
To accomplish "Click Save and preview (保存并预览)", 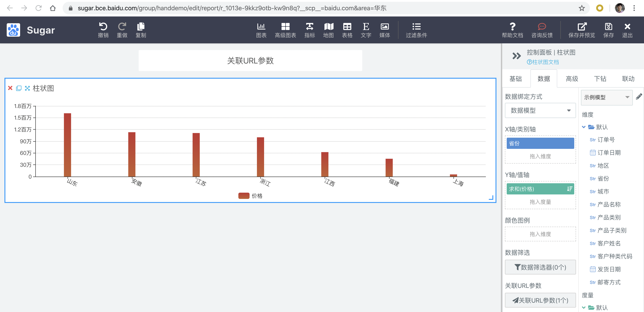I will point(581,30).
